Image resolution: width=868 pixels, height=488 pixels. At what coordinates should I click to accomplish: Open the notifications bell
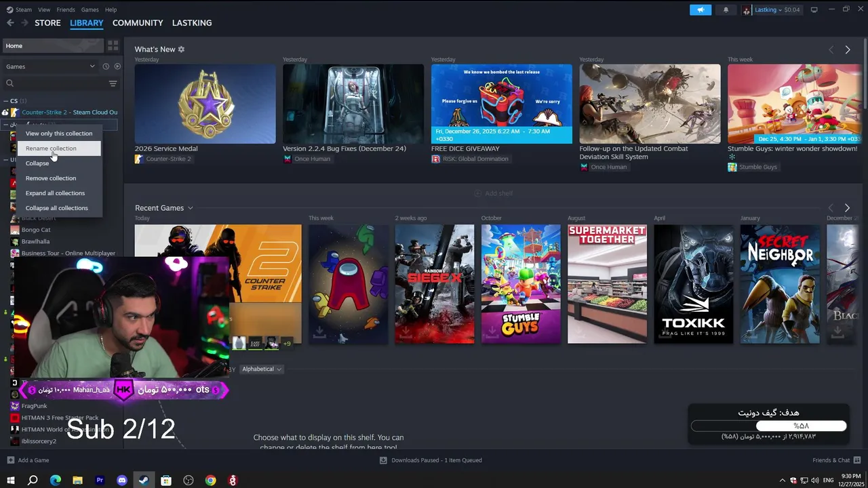726,9
